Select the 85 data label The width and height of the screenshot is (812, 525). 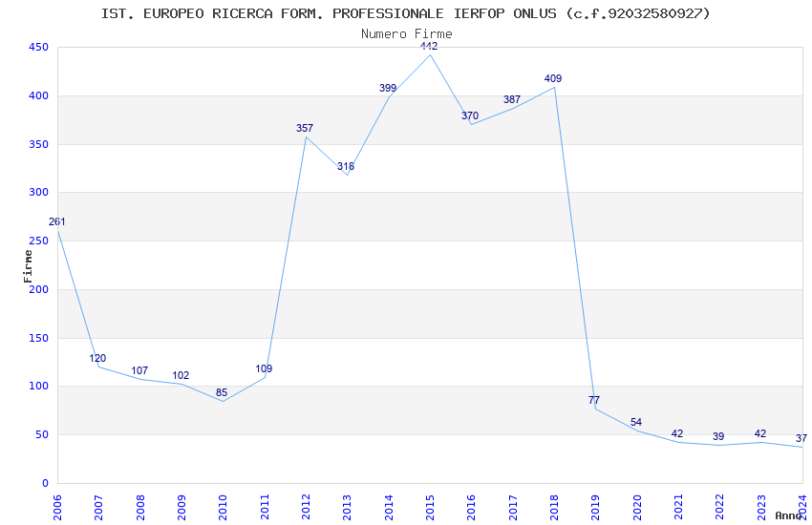222,392
